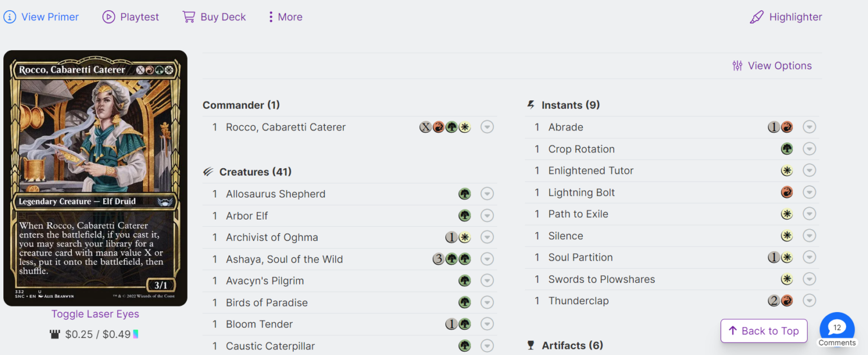Click the View Primer info icon
868x355 pixels.
pyautogui.click(x=10, y=17)
